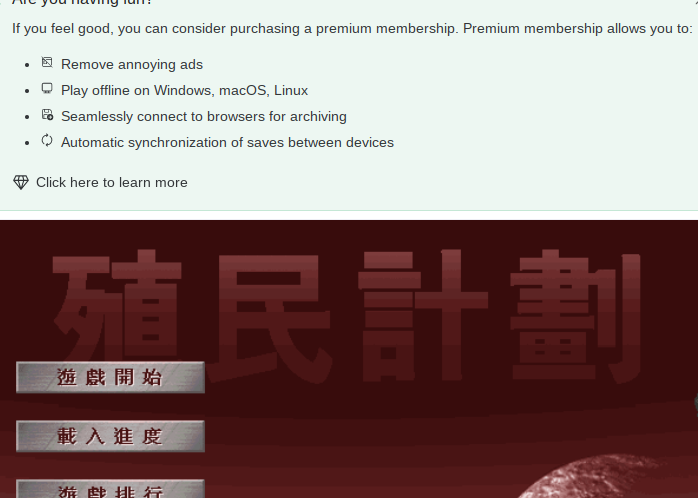Click the monitor icon for offline play
Image resolution: width=698 pixels, height=498 pixels.
pyautogui.click(x=47, y=88)
